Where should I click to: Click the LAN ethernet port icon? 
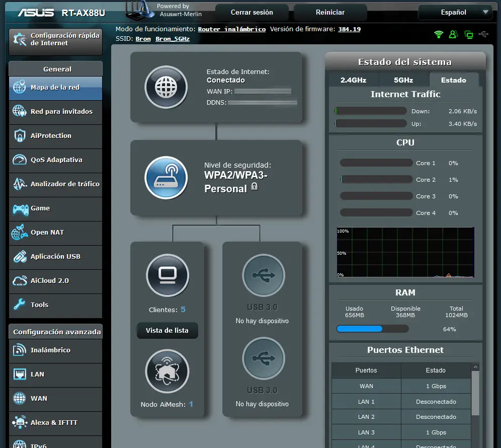point(20,374)
